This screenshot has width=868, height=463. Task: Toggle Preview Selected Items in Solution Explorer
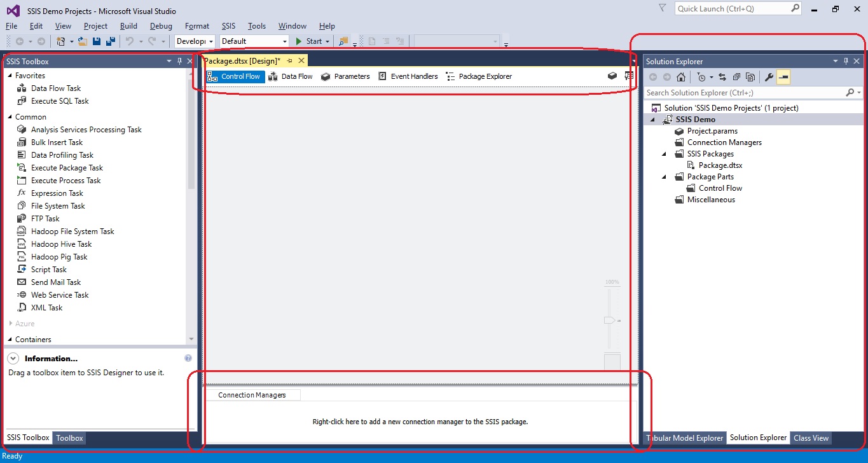point(783,77)
